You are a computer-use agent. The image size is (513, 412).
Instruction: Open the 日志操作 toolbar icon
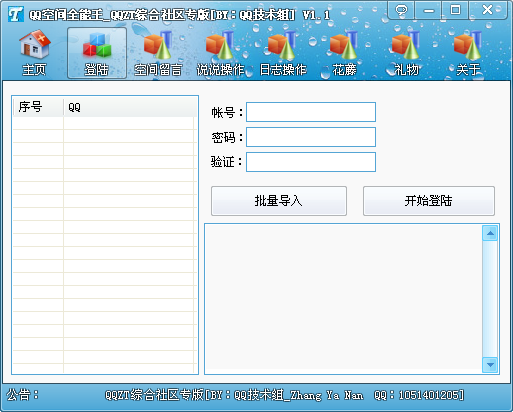282,53
